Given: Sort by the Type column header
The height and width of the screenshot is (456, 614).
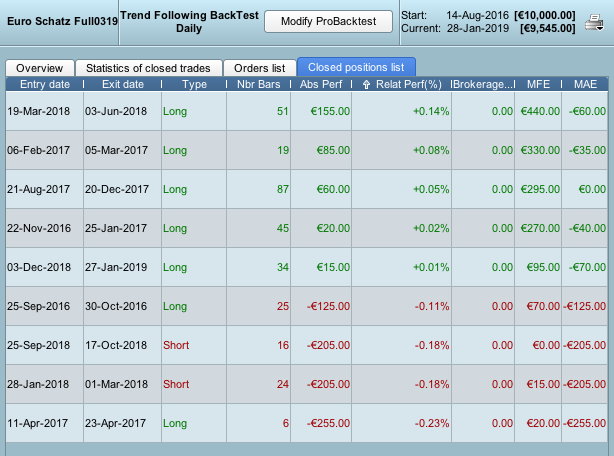Looking at the screenshot, I should 194,85.
